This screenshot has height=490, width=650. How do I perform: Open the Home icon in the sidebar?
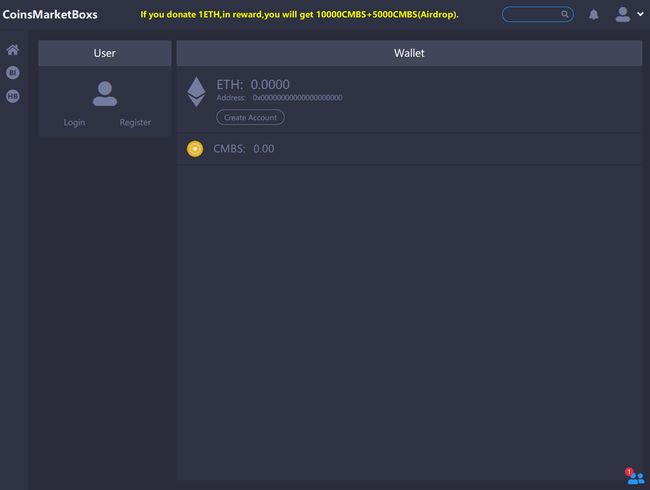pyautogui.click(x=12, y=50)
